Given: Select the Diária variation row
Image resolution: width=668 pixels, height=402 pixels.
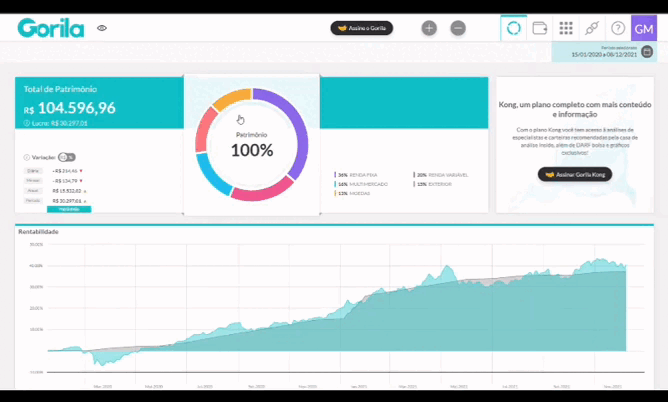Looking at the screenshot, I should (x=53, y=171).
